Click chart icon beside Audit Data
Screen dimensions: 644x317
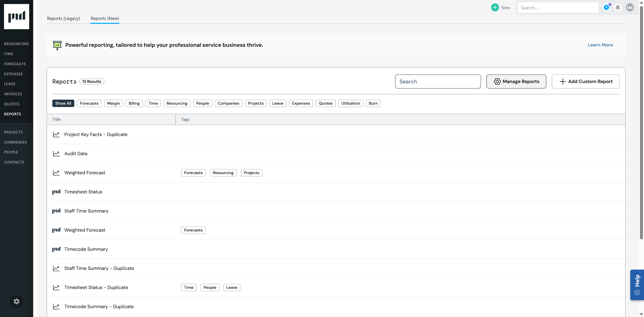pos(56,154)
